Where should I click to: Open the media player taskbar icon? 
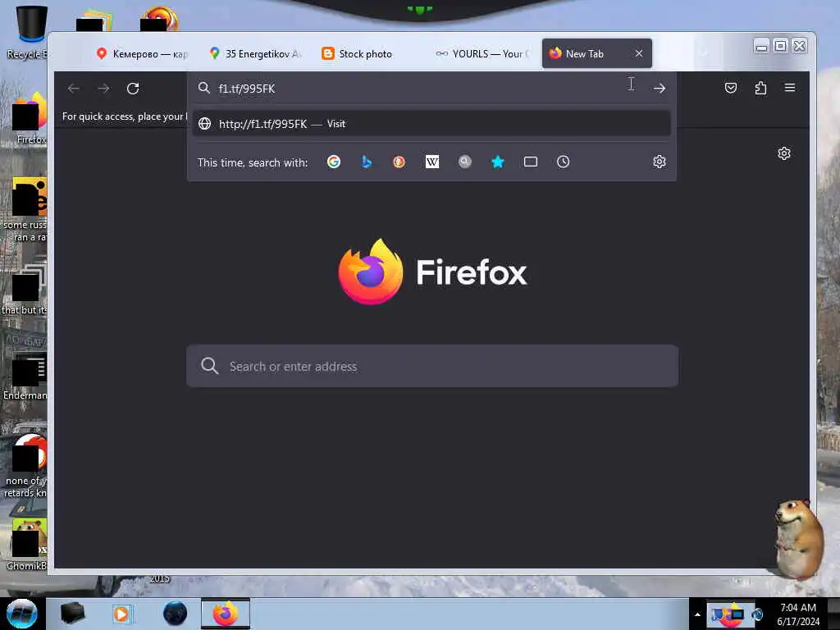[x=121, y=614]
